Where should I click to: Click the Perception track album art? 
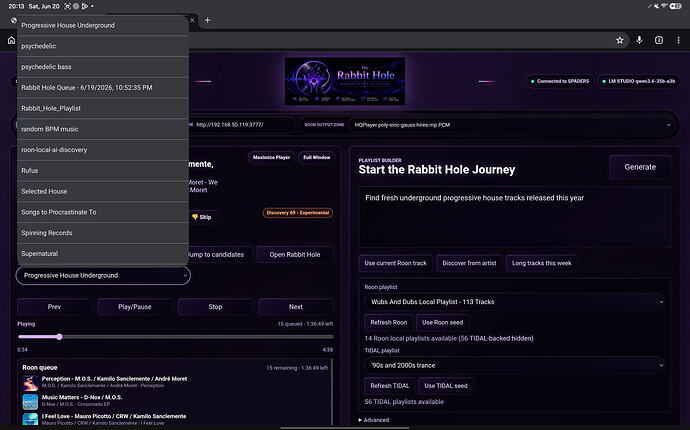30,382
